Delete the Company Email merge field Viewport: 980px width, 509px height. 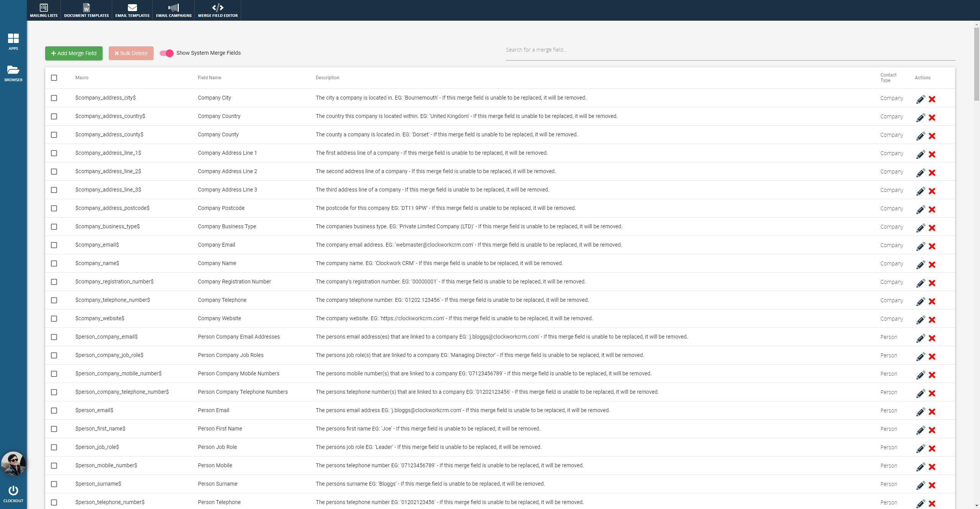pyautogui.click(x=932, y=246)
